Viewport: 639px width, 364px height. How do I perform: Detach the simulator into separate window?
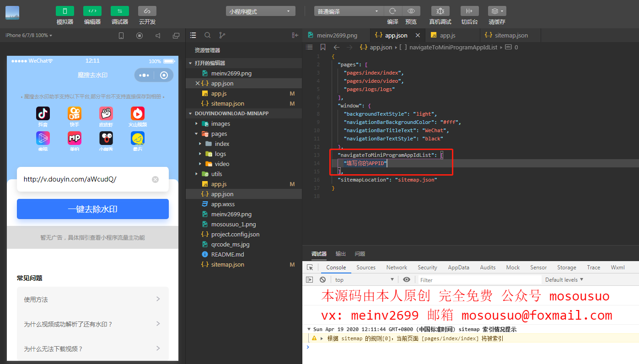click(176, 36)
